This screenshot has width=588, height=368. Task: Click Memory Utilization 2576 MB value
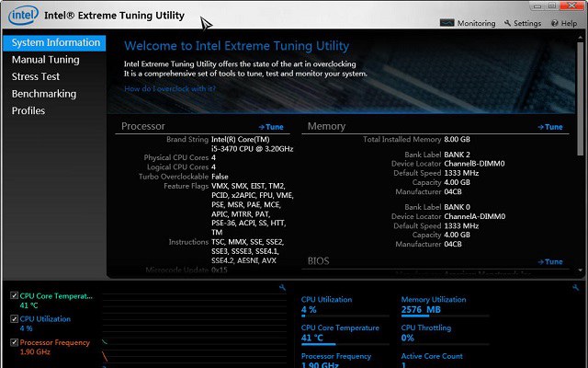pos(421,310)
